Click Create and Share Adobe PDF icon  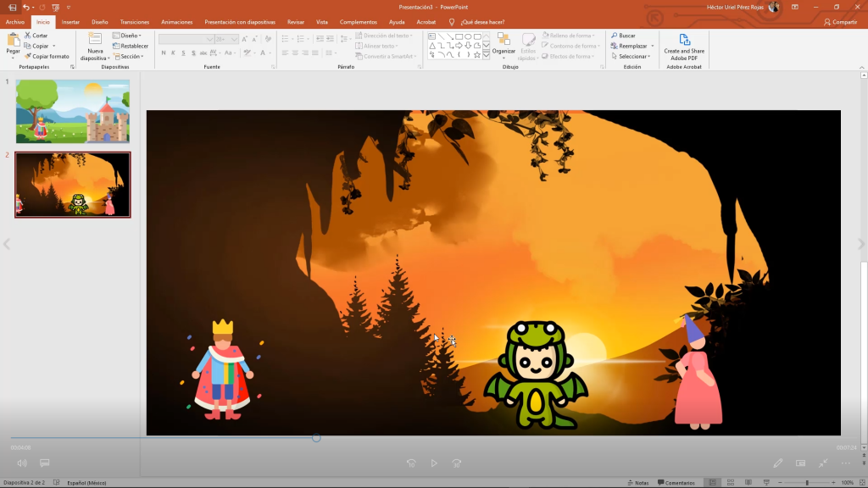click(x=684, y=40)
